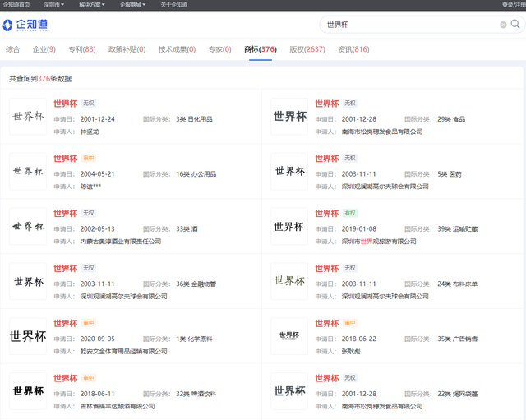Click the magnifier search icon

515,24
